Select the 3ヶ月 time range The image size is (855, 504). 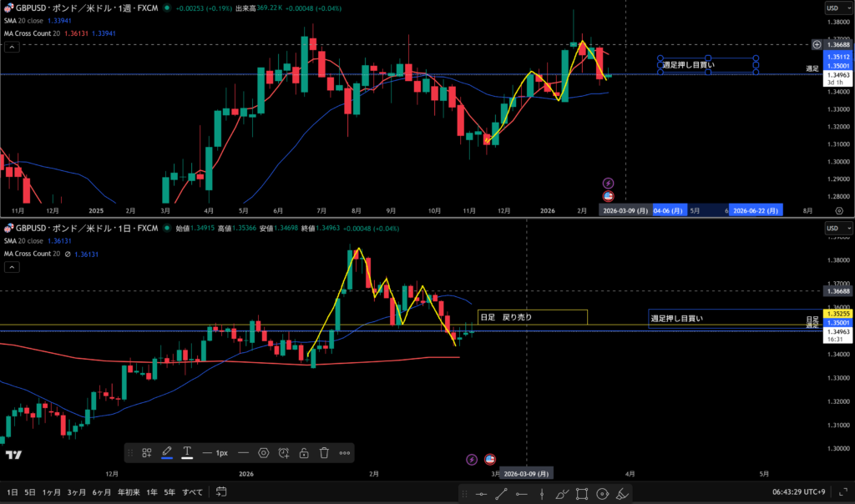tap(76, 492)
